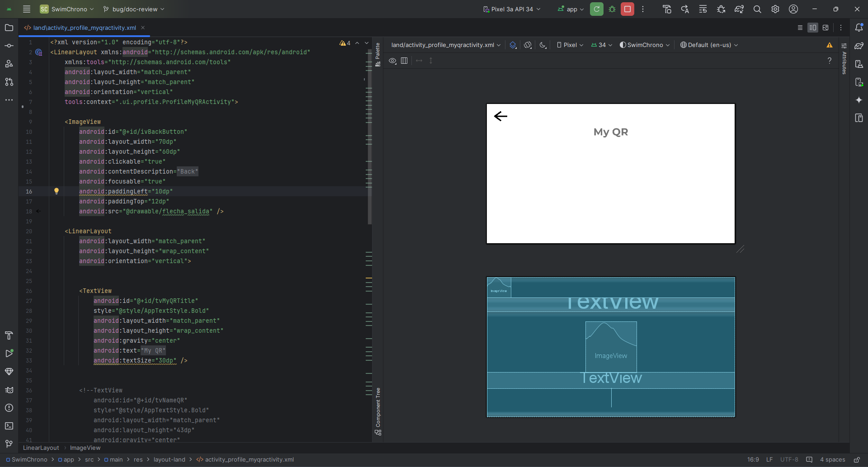Click ImageView in the XML breadcrumb
The width and height of the screenshot is (868, 467).
pos(85,448)
